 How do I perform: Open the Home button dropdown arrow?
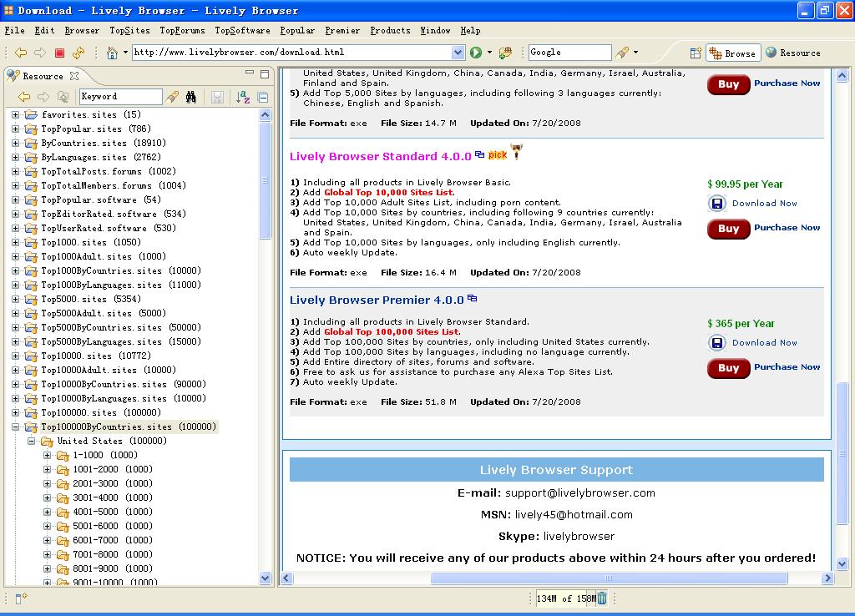pyautogui.click(x=125, y=53)
